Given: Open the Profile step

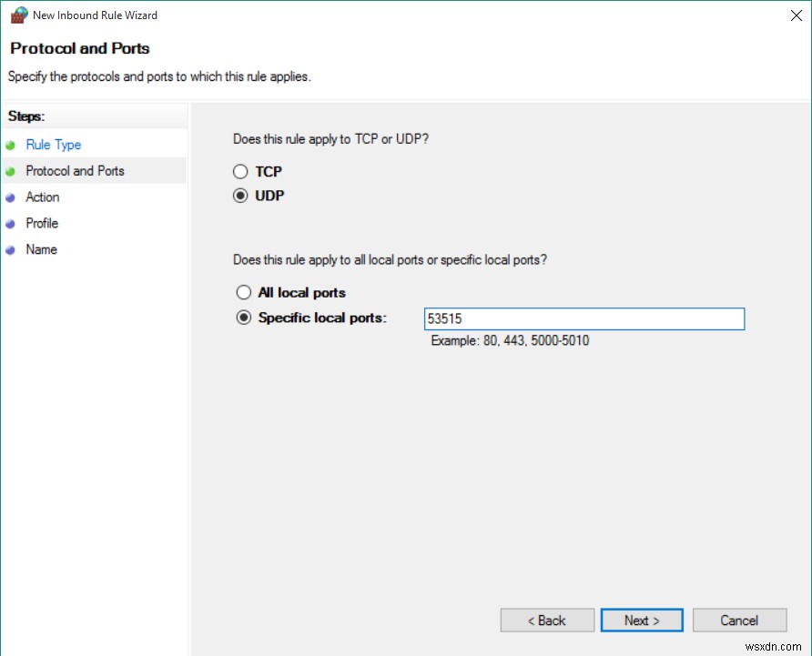Looking at the screenshot, I should point(43,224).
